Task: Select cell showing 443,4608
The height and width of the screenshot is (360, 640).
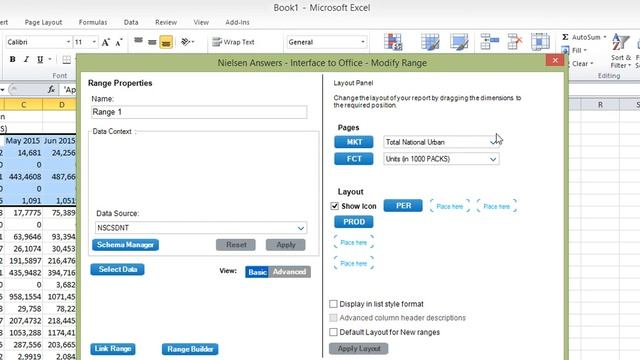Action: tap(23, 177)
